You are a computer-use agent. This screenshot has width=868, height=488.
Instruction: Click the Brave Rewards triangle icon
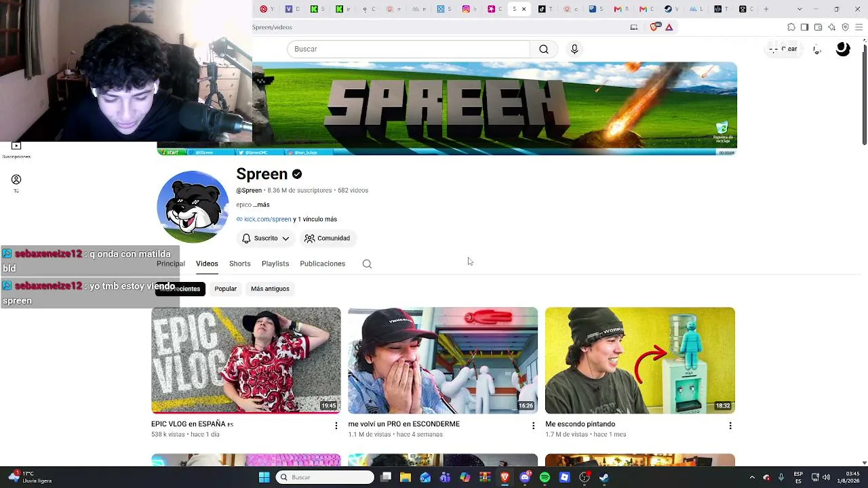coord(669,27)
